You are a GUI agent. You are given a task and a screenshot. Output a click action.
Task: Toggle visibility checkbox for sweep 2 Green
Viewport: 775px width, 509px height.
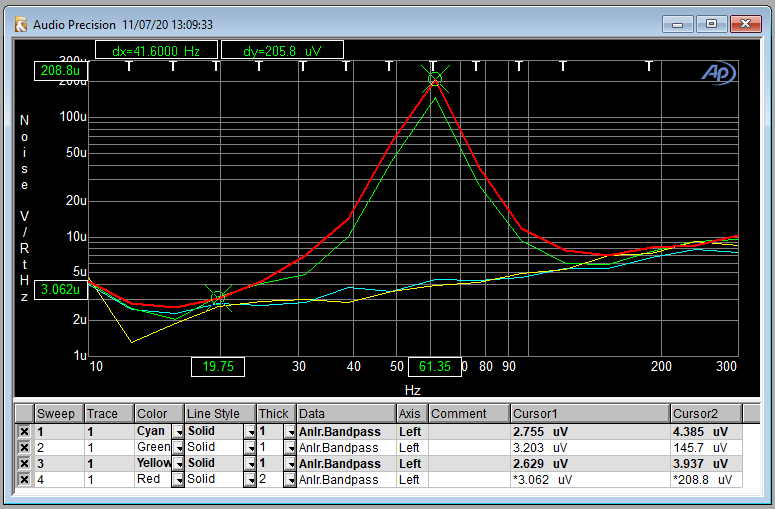click(24, 447)
